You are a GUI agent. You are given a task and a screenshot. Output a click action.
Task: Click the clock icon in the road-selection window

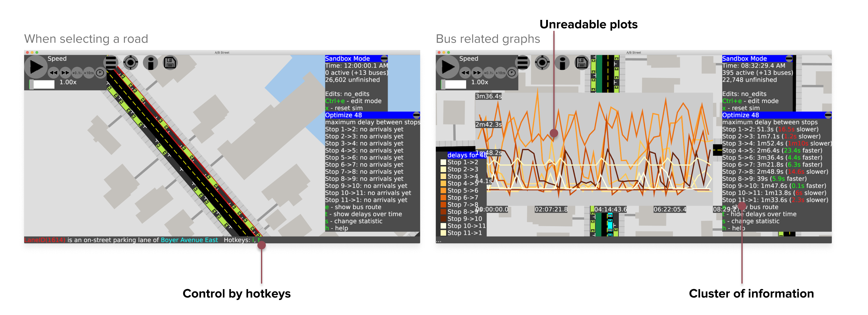[100, 73]
